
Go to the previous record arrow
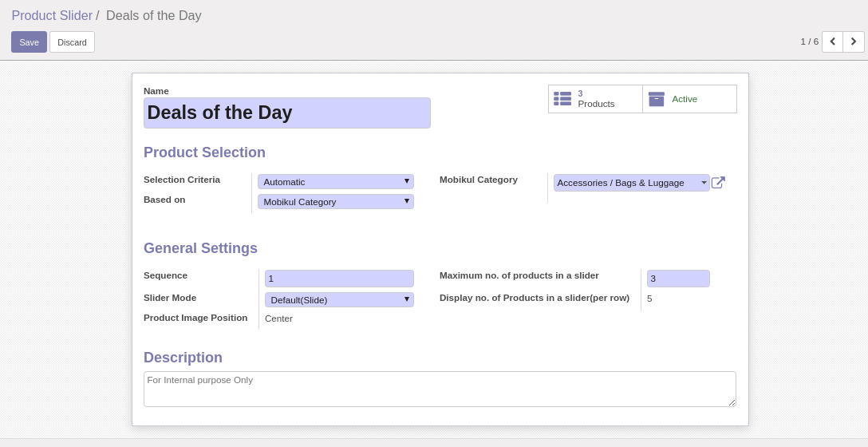point(833,42)
